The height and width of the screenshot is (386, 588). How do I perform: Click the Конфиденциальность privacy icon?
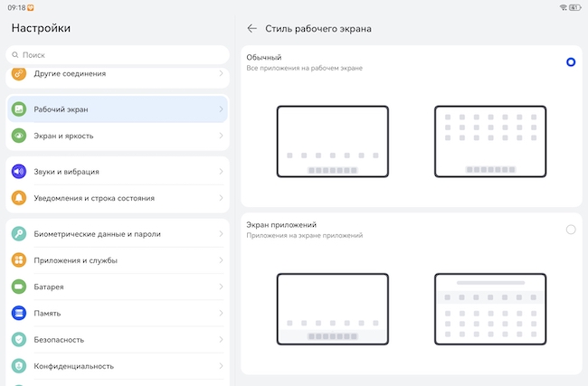tap(19, 366)
